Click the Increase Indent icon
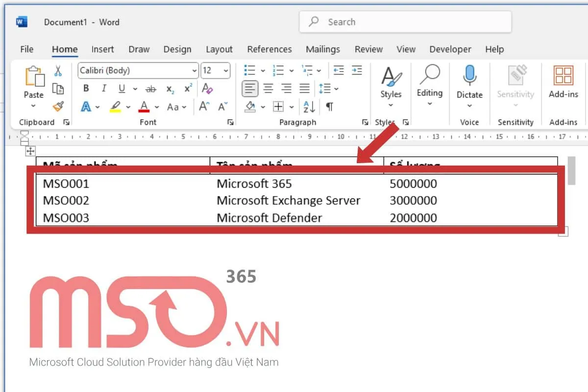588x392 pixels. pyautogui.click(x=357, y=71)
